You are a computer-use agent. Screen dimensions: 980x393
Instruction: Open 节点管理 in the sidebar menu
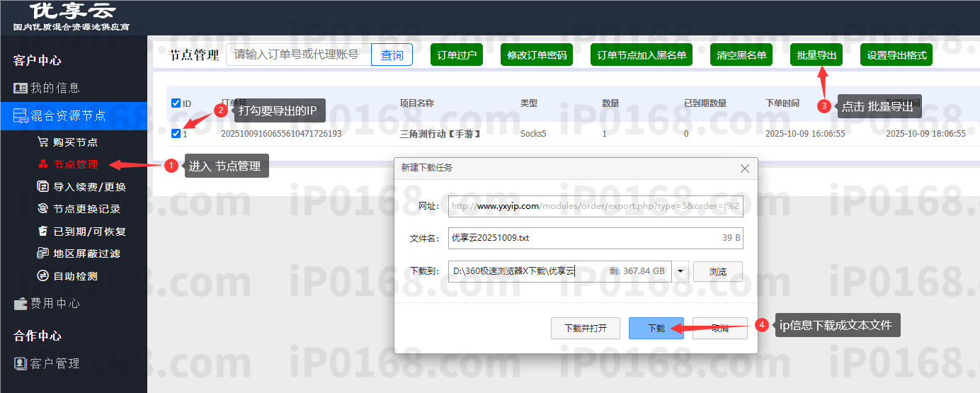75,165
